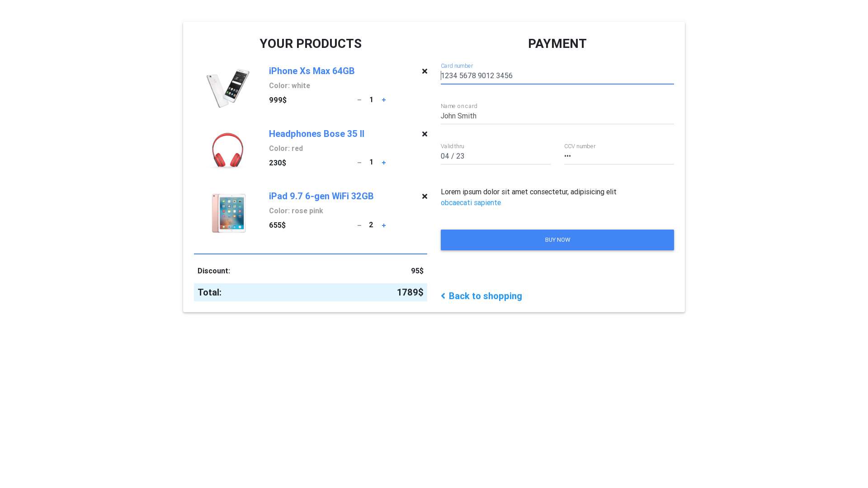Remove Headphones Bose 35 II from cart
Viewport: 868px width, 488px height.
point(425,134)
